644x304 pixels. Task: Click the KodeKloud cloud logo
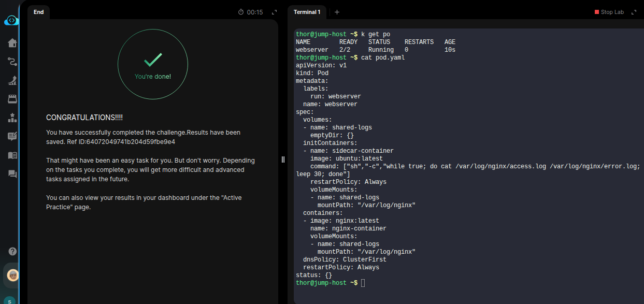click(x=11, y=20)
